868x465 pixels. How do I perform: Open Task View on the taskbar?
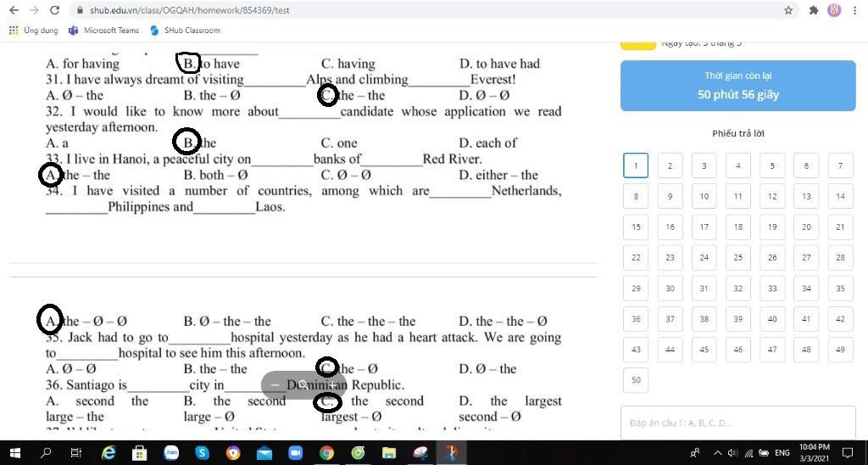point(76,453)
